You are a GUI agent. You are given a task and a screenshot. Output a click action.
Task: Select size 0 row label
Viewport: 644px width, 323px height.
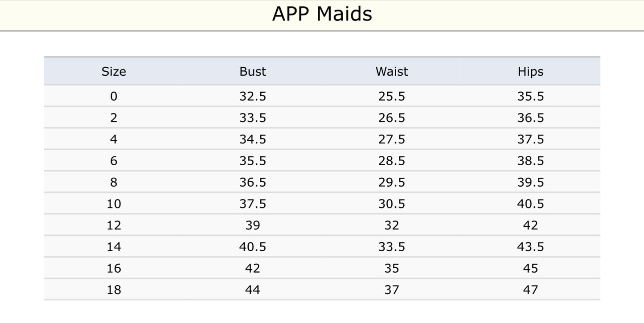114,96
